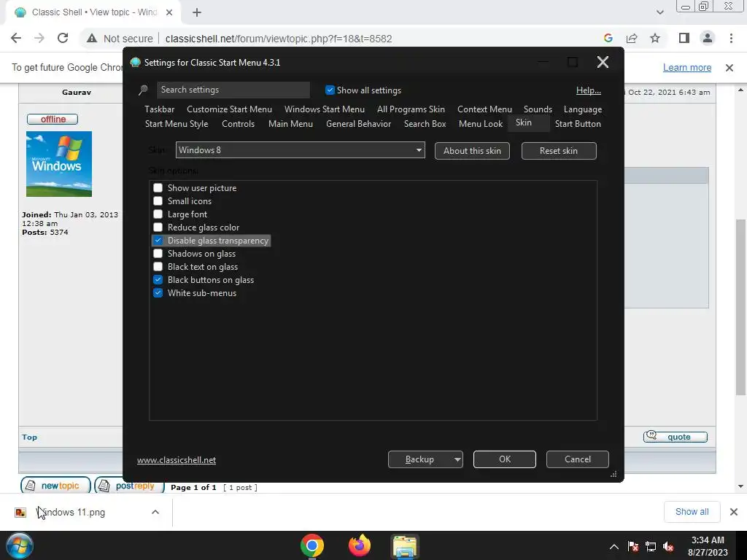This screenshot has height=560, width=747.
Task: Click the Windows 11.png file icon
Action: point(20,513)
